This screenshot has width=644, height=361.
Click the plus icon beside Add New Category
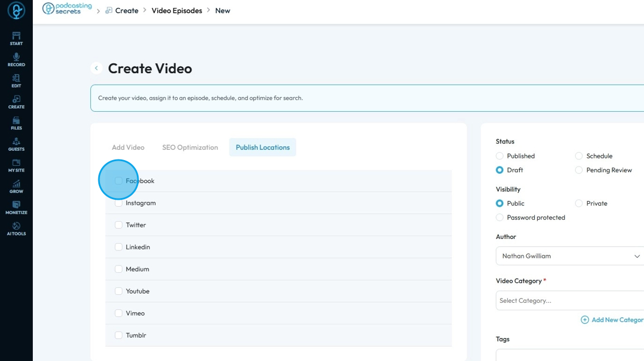click(x=584, y=320)
